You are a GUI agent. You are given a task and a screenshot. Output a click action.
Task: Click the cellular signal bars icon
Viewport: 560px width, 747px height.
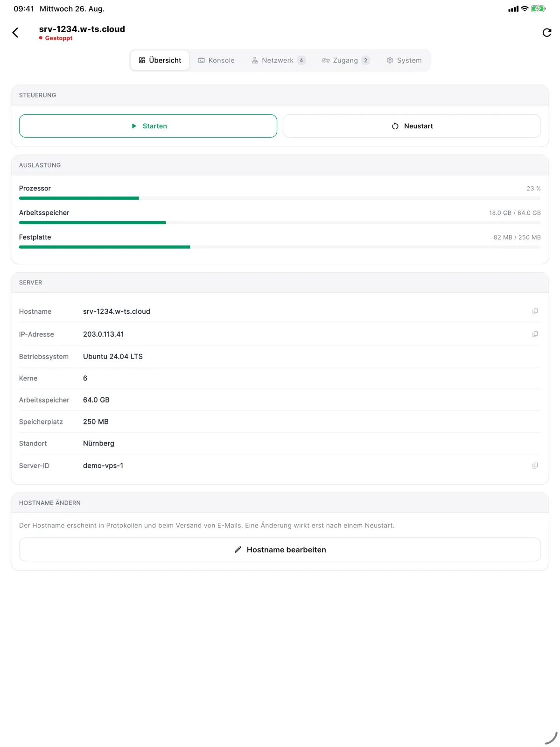coord(513,9)
